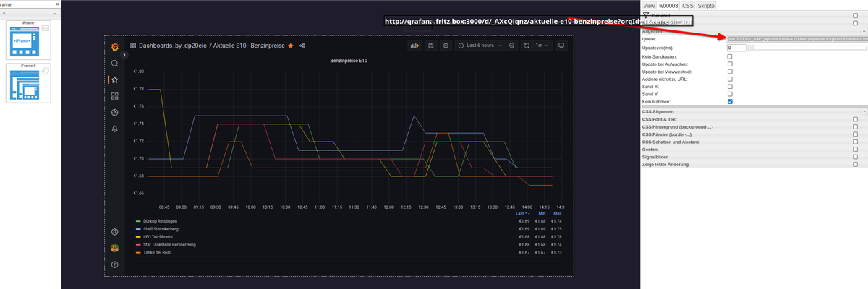Select the iFrame widget thumbnail

point(28,39)
